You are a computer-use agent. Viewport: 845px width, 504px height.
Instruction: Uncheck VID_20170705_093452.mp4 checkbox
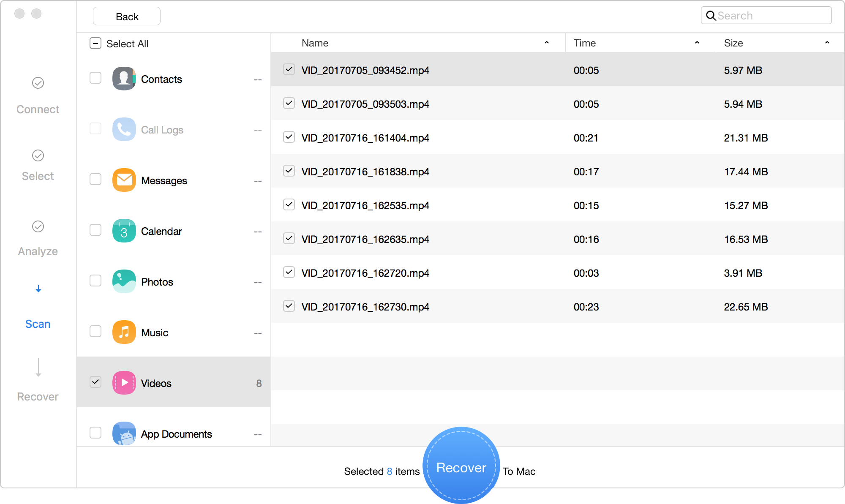tap(289, 69)
